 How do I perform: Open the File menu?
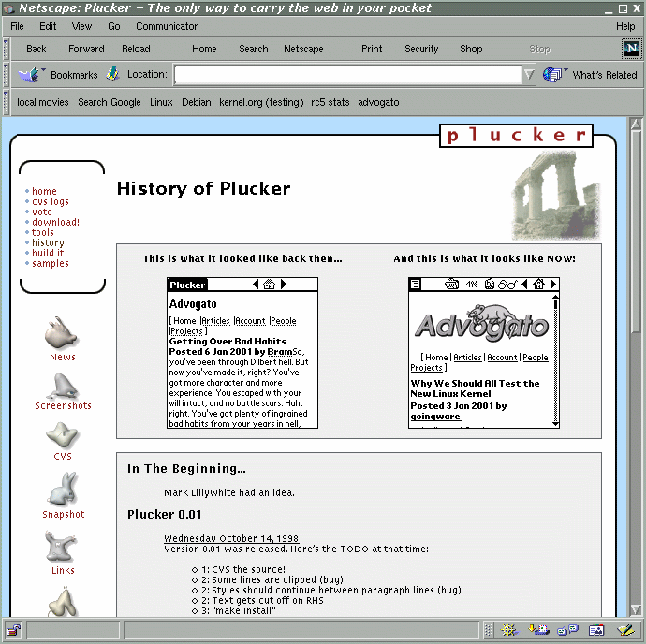click(x=17, y=26)
